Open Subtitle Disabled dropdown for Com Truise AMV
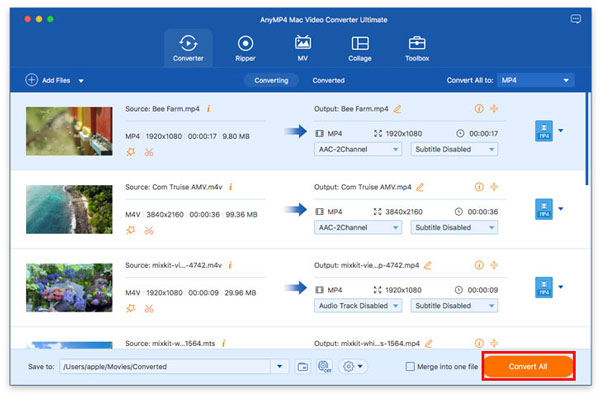Screen dimensions: 600x396 (454, 228)
